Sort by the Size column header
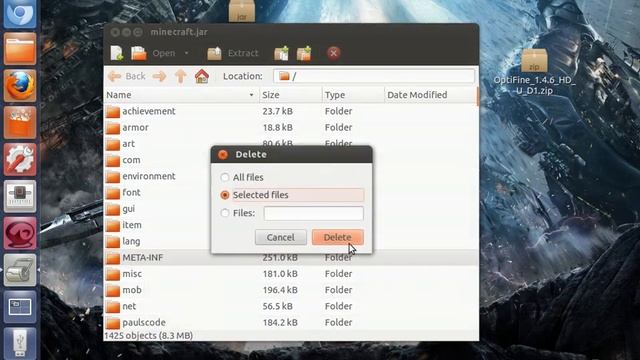Viewport: 640px width, 360px height. (x=290, y=95)
